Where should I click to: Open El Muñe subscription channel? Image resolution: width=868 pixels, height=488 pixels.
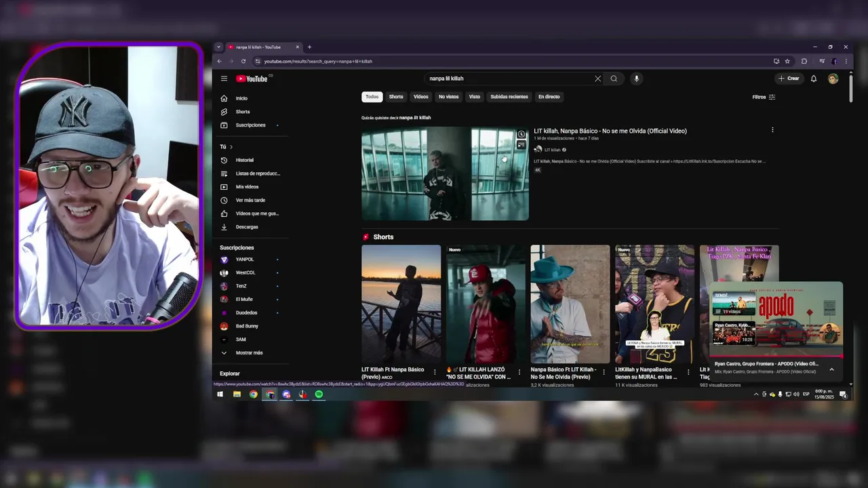[244, 300]
